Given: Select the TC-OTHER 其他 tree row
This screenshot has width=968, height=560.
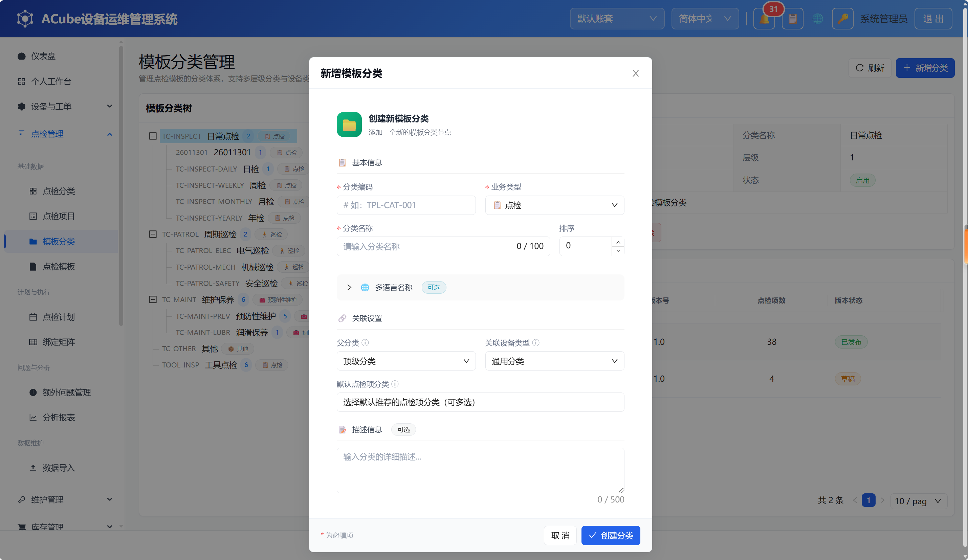Looking at the screenshot, I should (x=208, y=349).
